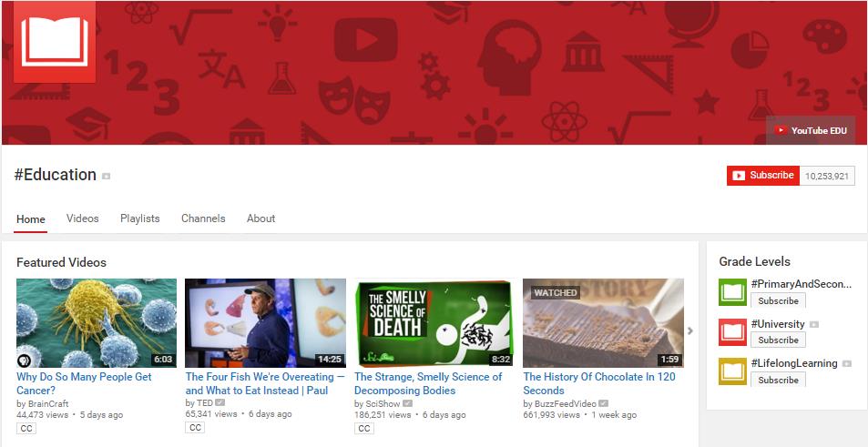This screenshot has height=447, width=868.
Task: Play the chocolate history thumbnail
Action: coord(603,323)
